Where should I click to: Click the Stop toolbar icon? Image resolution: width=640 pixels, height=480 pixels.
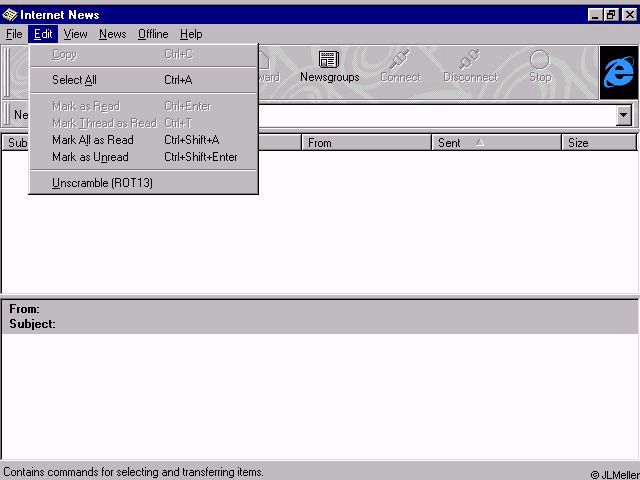pyautogui.click(x=540, y=68)
